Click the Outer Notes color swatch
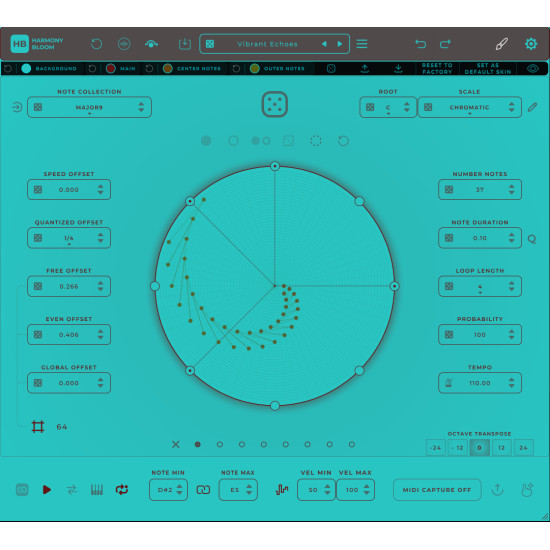550x550 pixels. click(x=255, y=68)
